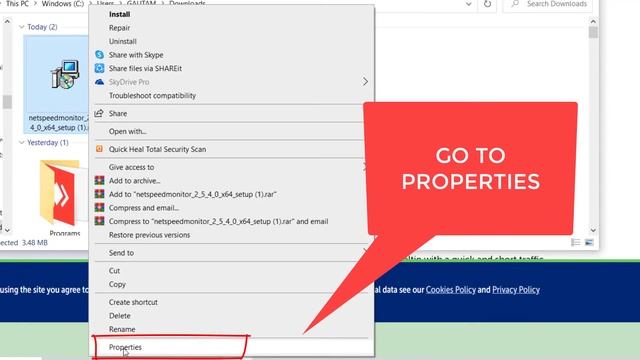Click the netspeedmonitor setup file name
The width and height of the screenshot is (640, 360).
pyautogui.click(x=58, y=122)
